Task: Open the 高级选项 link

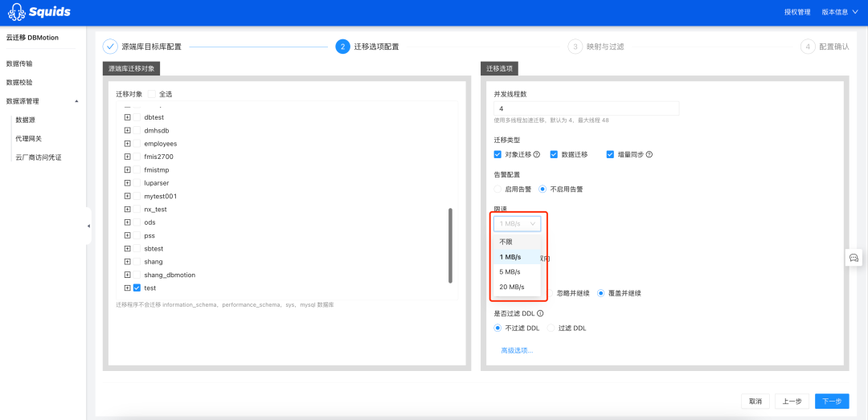Action: click(517, 350)
